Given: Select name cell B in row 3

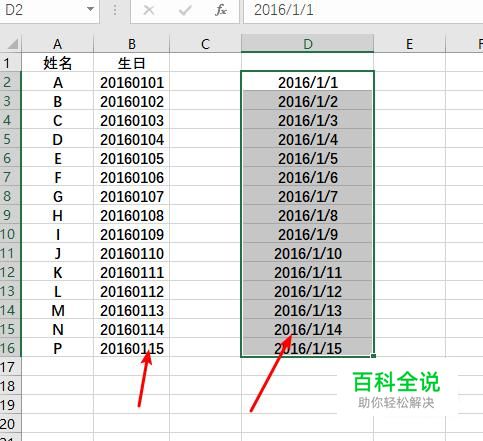Looking at the screenshot, I should click(x=58, y=101).
